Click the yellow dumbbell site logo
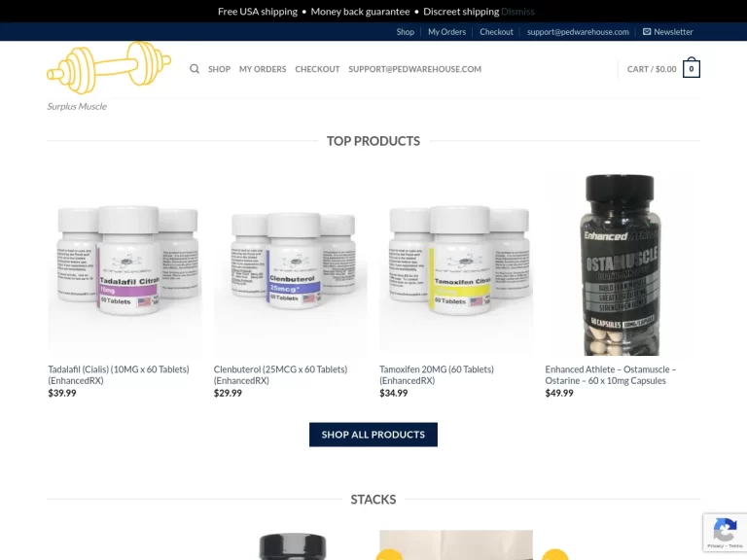The image size is (747, 560). [x=109, y=67]
